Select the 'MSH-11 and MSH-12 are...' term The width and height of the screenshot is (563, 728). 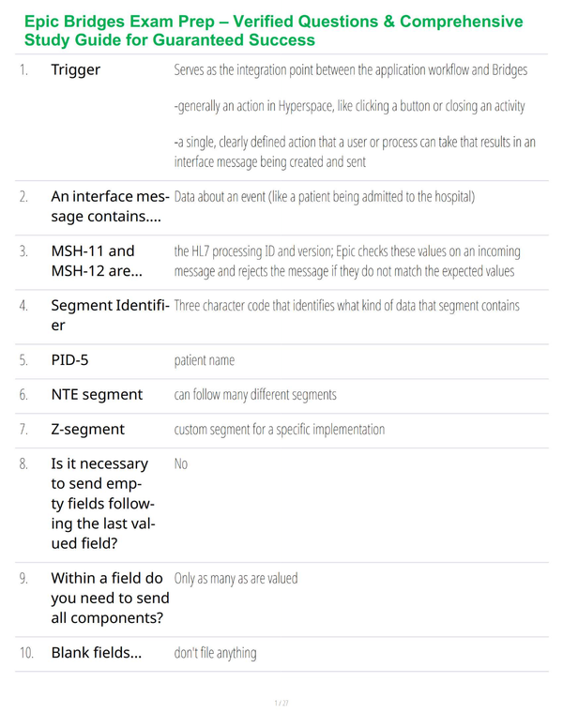97,261
